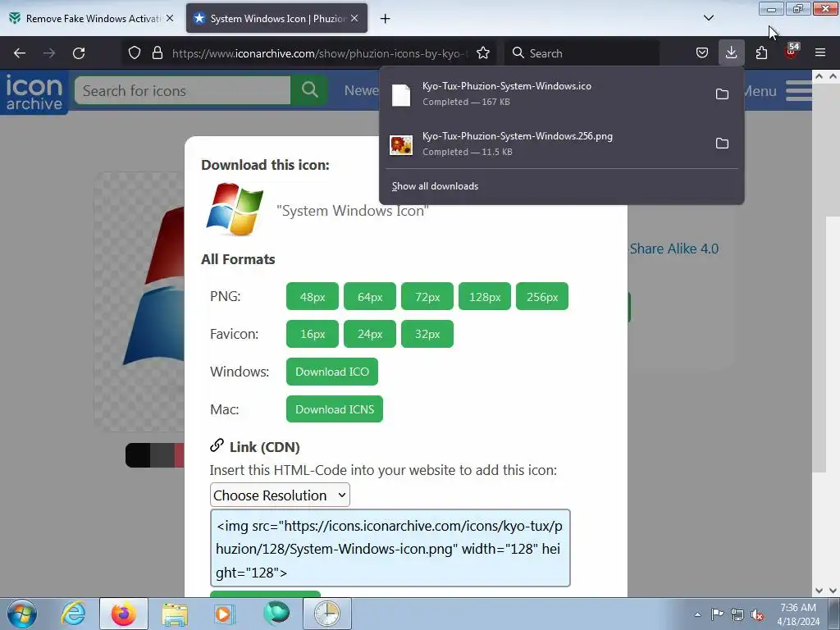
Task: Open the clock app on taskbar
Action: point(326,614)
